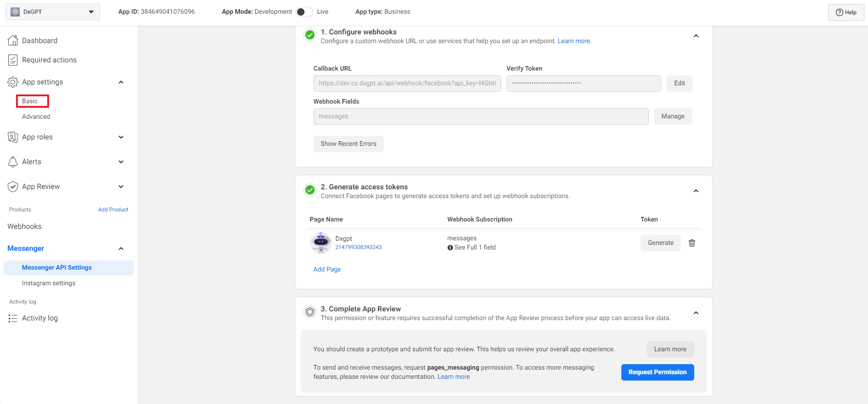Open the Activity log list icon
The width and height of the screenshot is (868, 404).
(13, 318)
